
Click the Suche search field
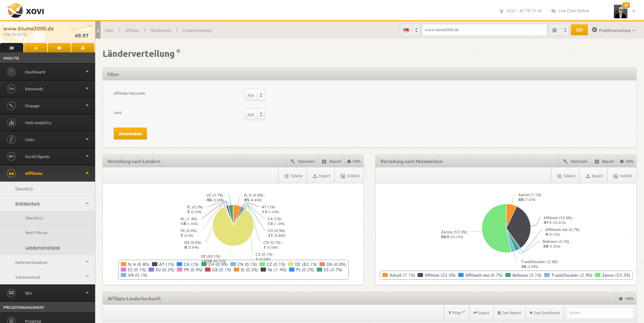coord(600,313)
